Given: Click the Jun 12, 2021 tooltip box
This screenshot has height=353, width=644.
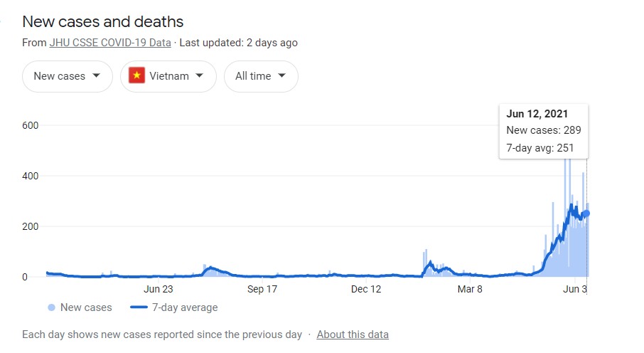Looking at the screenshot, I should click(543, 131).
